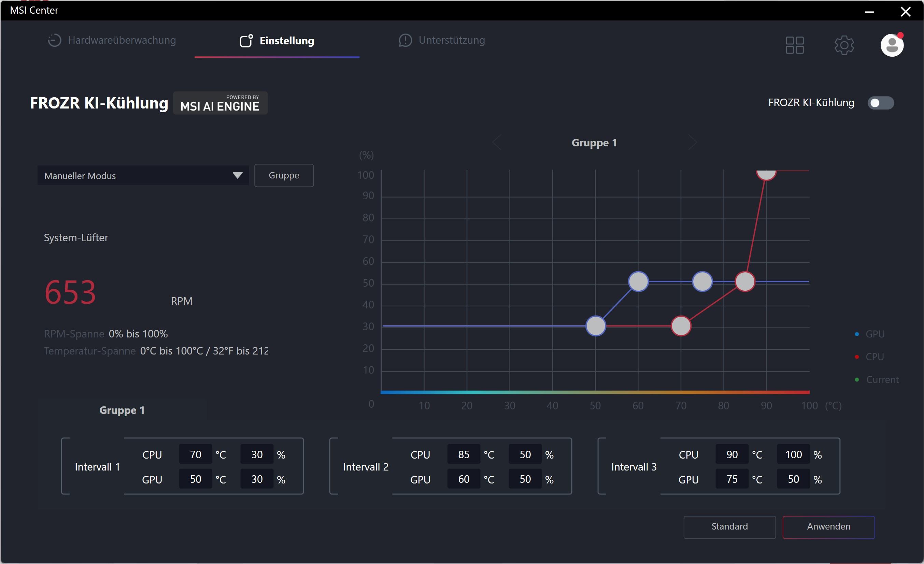Viewport: 924px width, 564px height.
Task: Open the settings gear icon
Action: coord(844,45)
